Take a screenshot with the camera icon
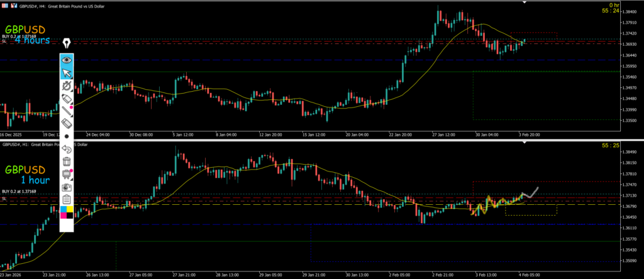 click(x=67, y=187)
